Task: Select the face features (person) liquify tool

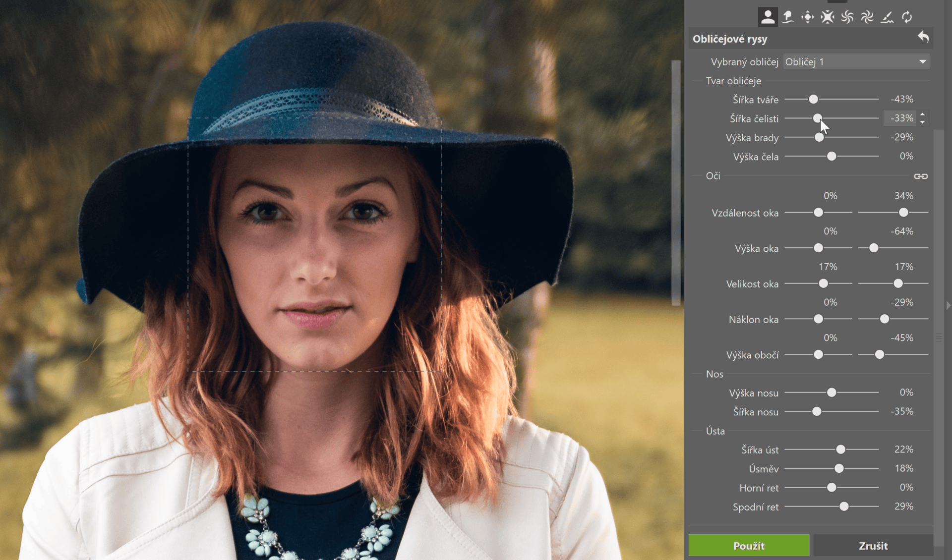Action: (768, 17)
